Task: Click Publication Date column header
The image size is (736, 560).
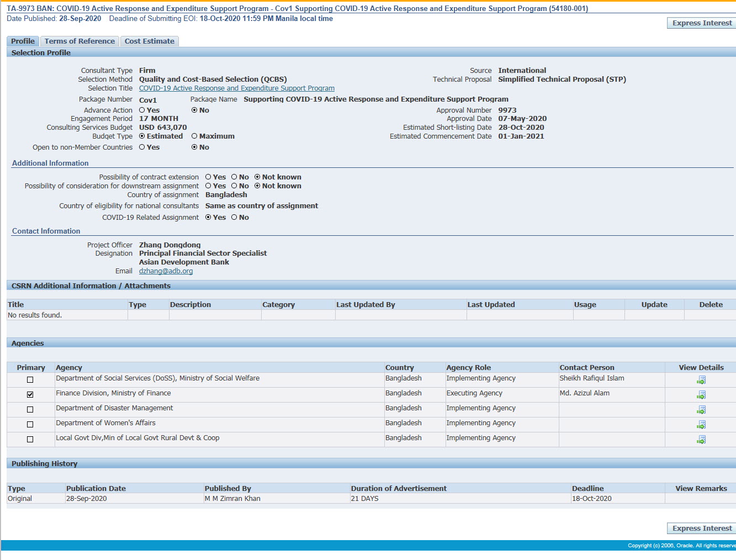Action: (x=96, y=489)
